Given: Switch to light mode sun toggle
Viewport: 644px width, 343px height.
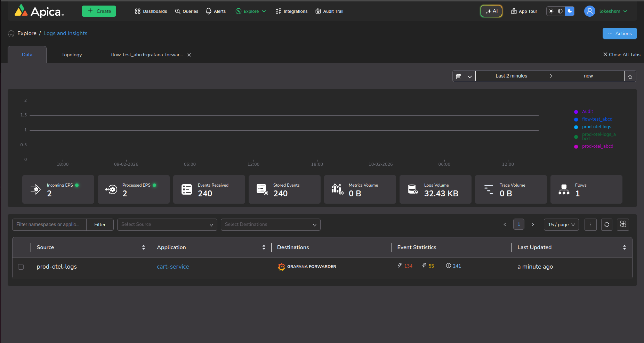Looking at the screenshot, I should click(551, 11).
